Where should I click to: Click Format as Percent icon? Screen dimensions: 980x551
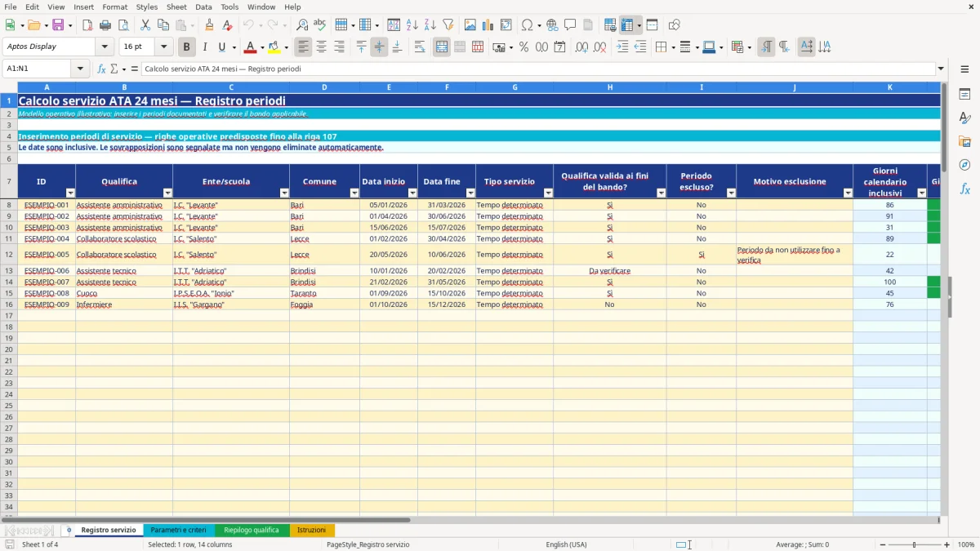pos(524,47)
